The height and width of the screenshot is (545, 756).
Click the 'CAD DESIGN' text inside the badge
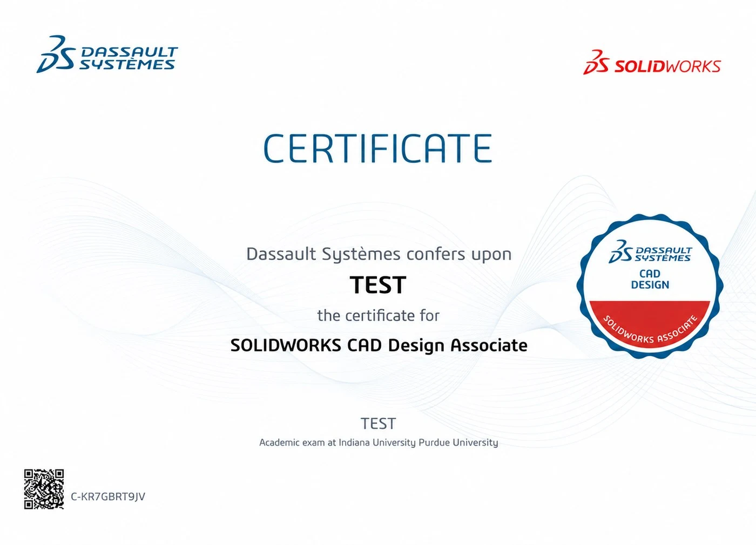[650, 280]
